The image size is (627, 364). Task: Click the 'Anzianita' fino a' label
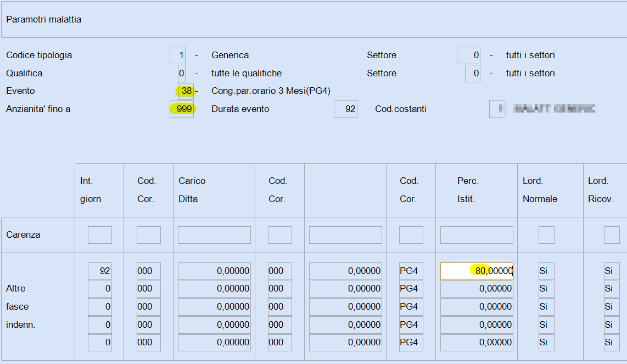38,109
